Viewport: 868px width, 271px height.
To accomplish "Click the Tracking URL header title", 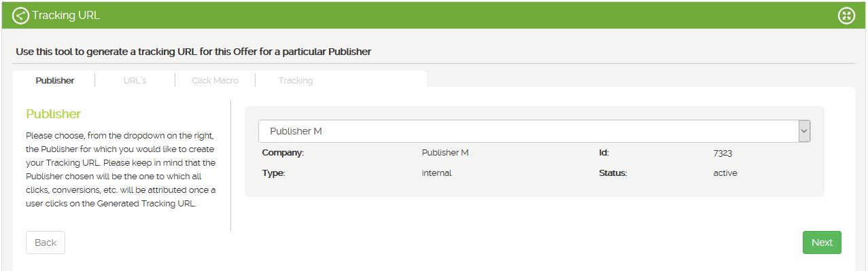I will 66,15.
